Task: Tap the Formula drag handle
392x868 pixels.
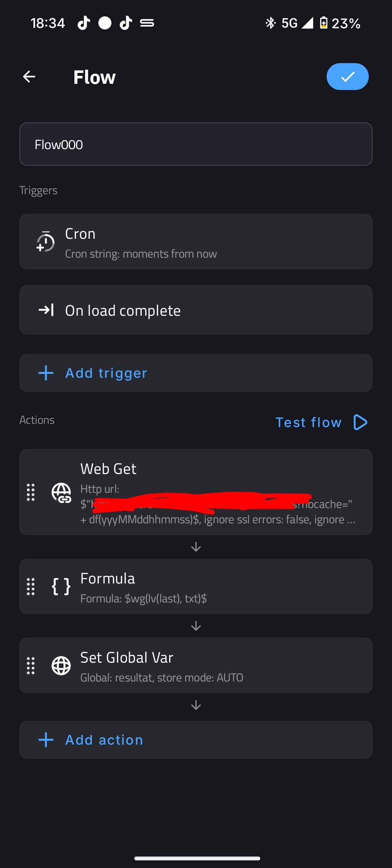Action: pyautogui.click(x=31, y=586)
